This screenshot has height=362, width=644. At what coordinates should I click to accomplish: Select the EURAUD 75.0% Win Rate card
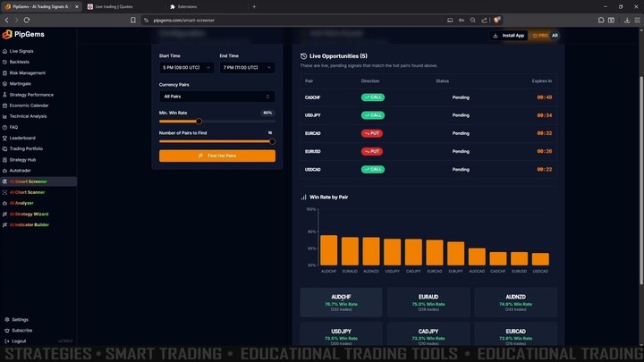pos(428,302)
